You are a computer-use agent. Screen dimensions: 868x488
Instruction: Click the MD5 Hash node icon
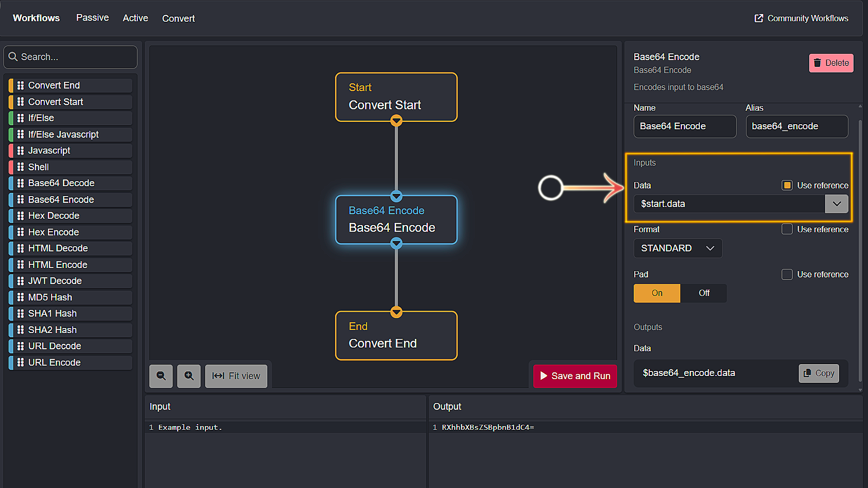20,297
